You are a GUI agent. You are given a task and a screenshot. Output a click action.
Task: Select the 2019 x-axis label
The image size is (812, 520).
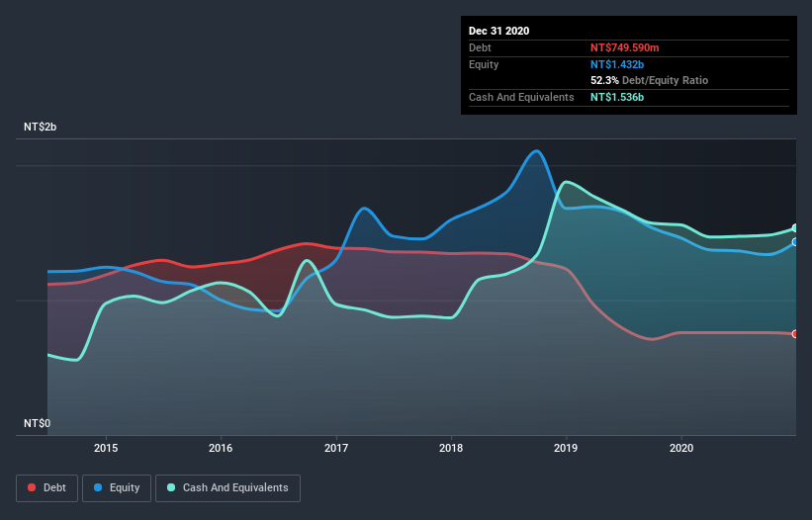point(566,448)
